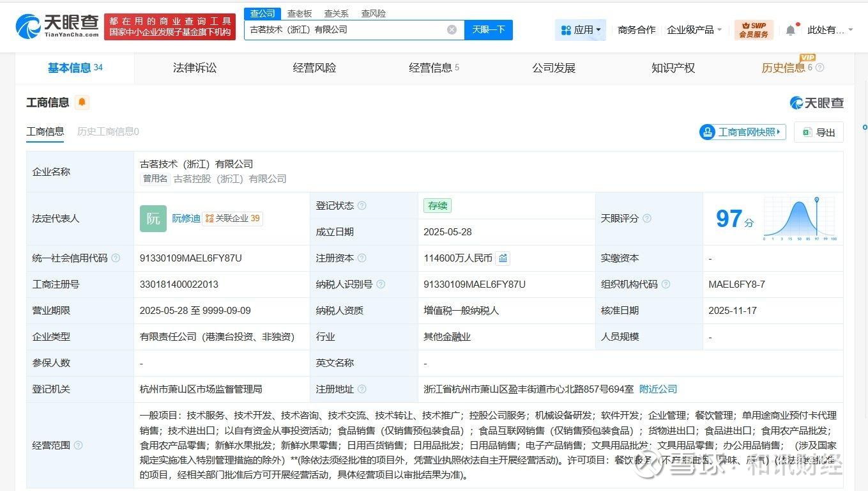Image resolution: width=868 pixels, height=491 pixels.
Task: Click the red slogan banner beside the logo
Action: pyautogui.click(x=170, y=27)
